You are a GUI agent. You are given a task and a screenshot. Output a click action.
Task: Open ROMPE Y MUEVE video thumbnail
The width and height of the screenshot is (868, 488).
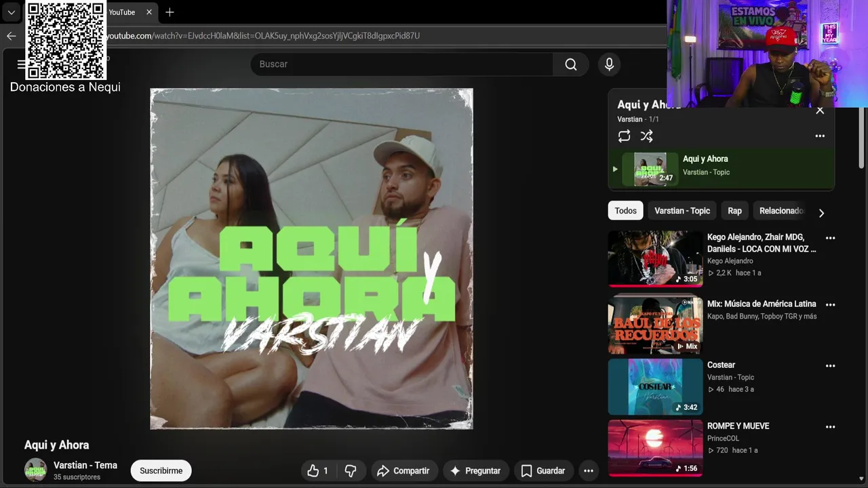655,447
